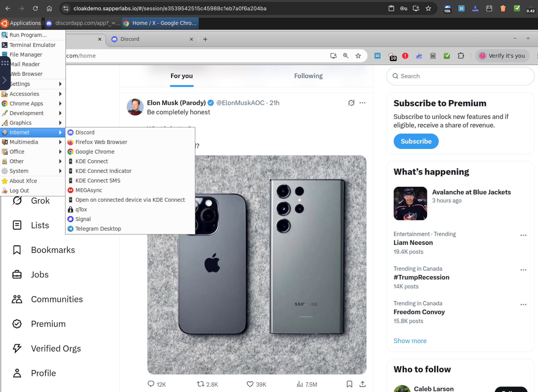Image resolution: width=538 pixels, height=392 pixels.
Task: Reload the outer browser page
Action: pos(35,9)
